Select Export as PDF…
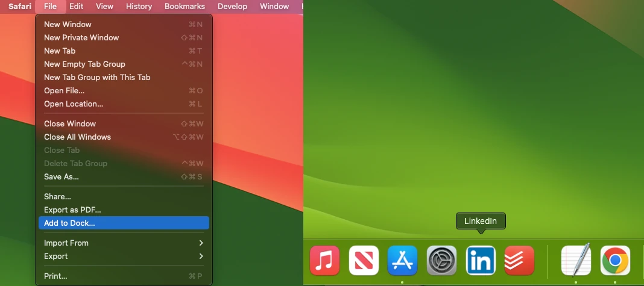The width and height of the screenshot is (644, 286). 124,210
